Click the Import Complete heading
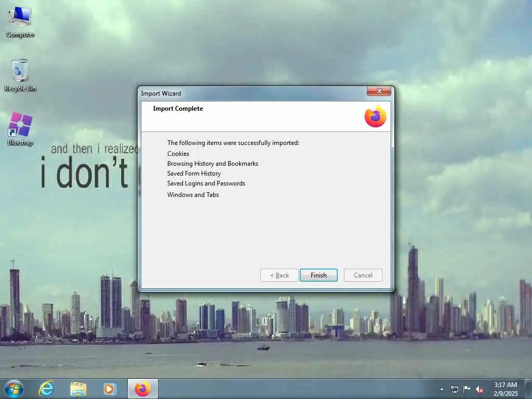 178,109
